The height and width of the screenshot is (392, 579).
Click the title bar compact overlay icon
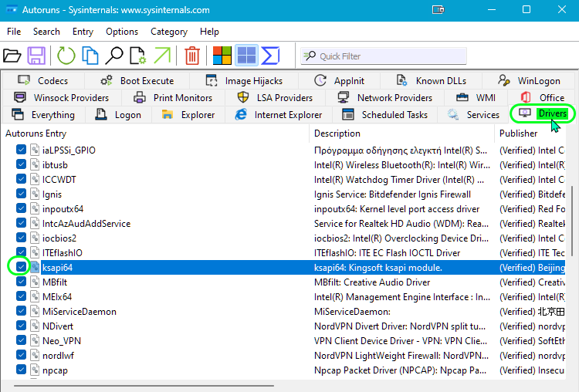pyautogui.click(x=438, y=9)
